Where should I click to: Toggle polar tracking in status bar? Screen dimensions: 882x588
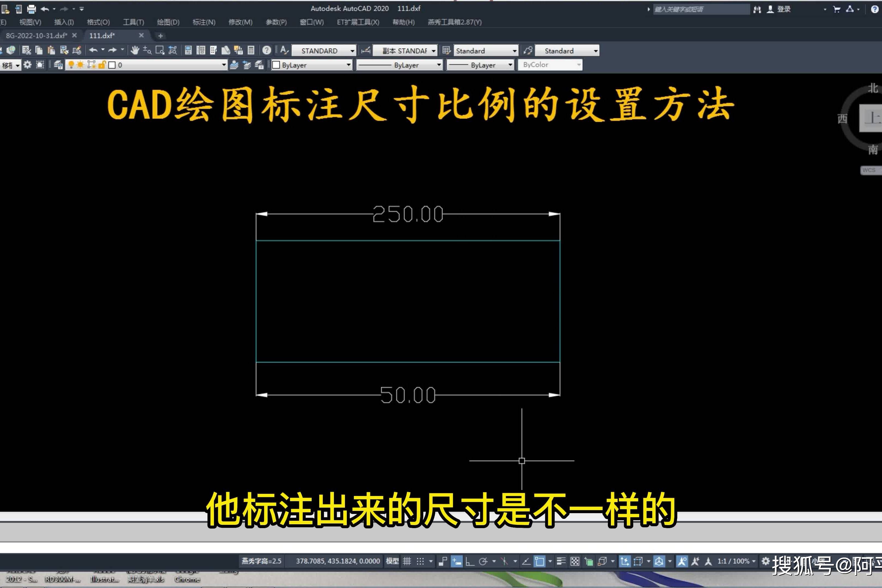point(483,561)
